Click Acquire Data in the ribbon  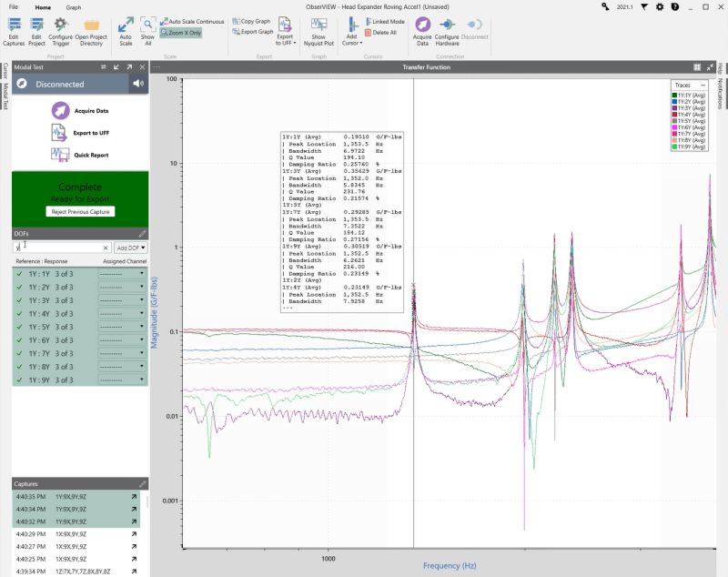pos(422,32)
